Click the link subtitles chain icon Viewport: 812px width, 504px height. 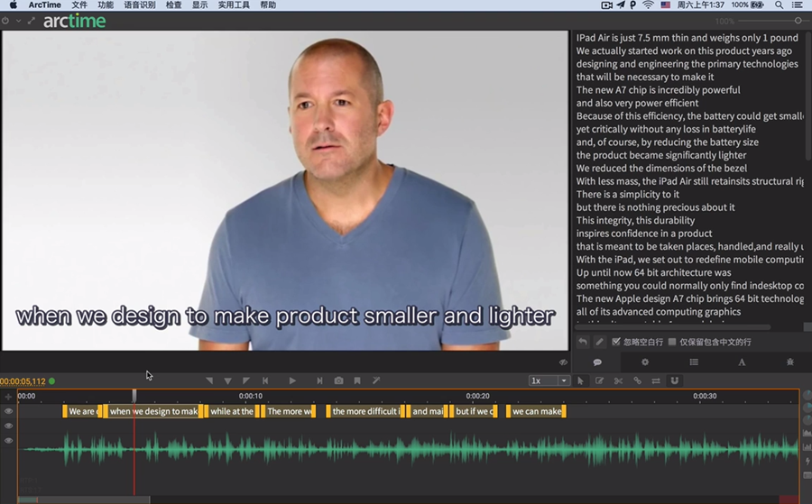[x=637, y=381]
